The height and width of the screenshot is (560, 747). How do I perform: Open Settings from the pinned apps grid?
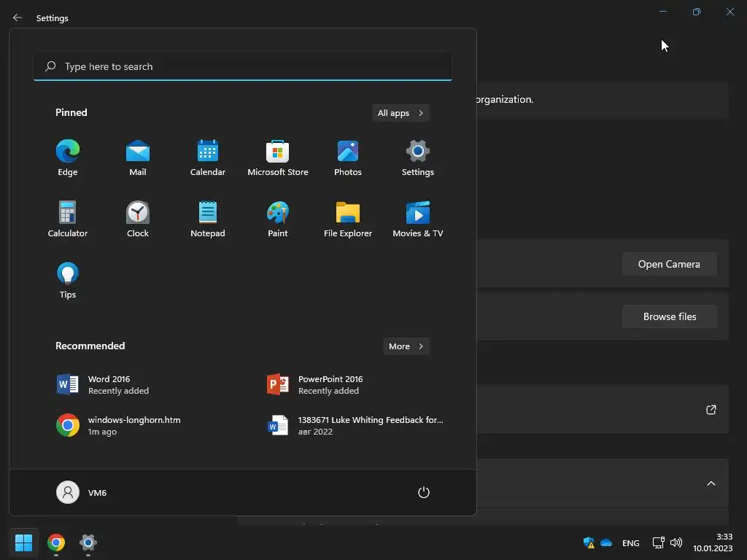[418, 157]
